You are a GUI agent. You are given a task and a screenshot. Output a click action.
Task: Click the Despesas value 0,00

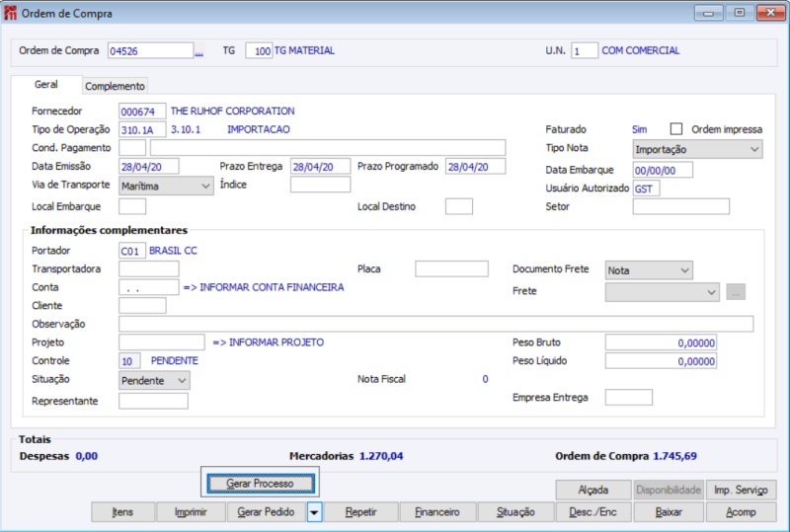(87, 456)
